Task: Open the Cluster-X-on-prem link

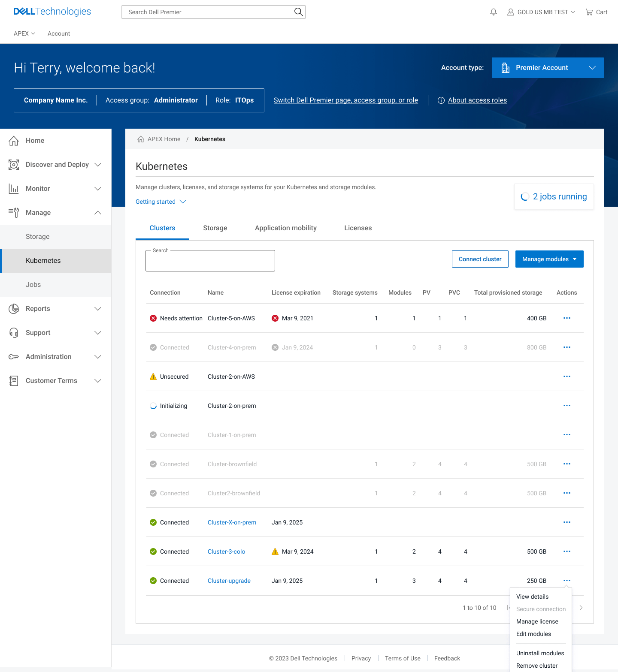Action: [232, 522]
